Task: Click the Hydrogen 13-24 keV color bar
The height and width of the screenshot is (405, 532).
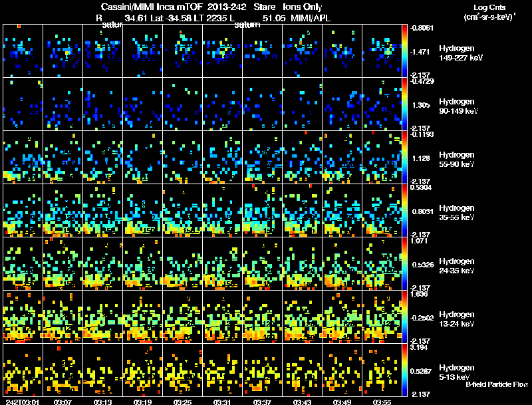Action: point(404,317)
